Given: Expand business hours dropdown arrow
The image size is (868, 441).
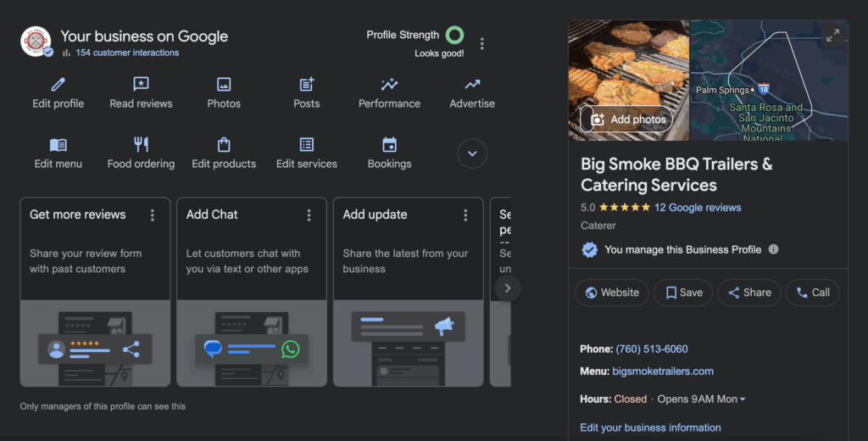Looking at the screenshot, I should tap(743, 399).
